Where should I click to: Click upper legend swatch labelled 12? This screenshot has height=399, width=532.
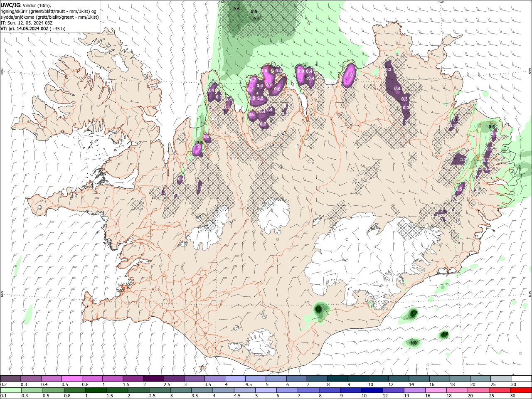(399, 378)
